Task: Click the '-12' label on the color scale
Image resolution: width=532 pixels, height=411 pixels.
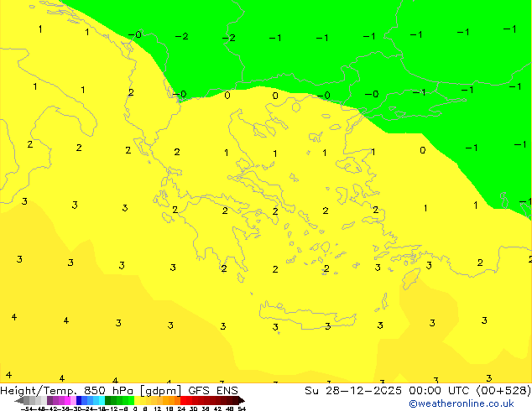Action: click(x=112, y=408)
